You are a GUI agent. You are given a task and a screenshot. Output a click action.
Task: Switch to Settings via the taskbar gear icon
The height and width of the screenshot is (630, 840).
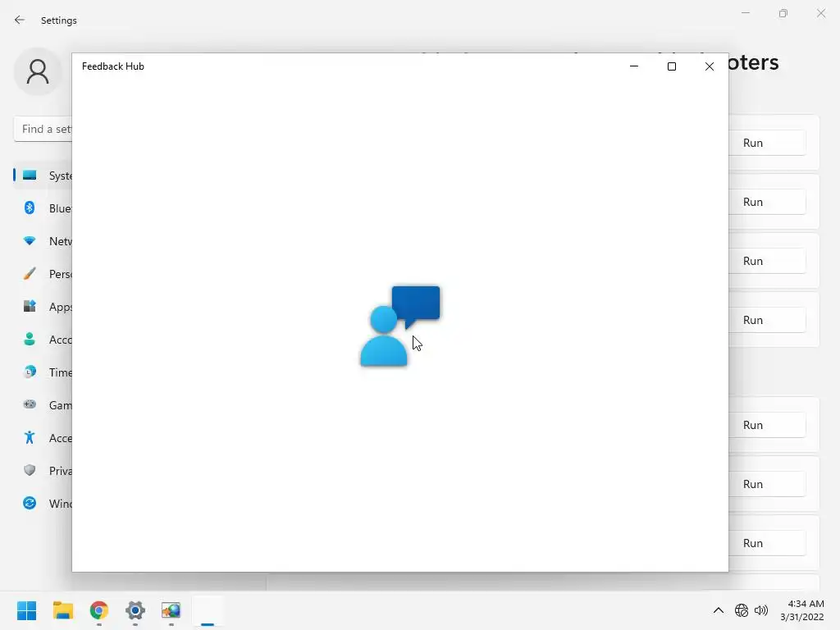coord(135,610)
